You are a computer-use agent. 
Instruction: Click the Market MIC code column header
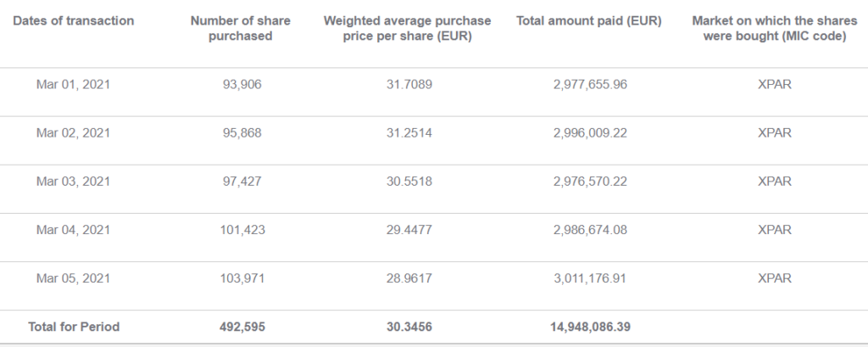pyautogui.click(x=775, y=28)
